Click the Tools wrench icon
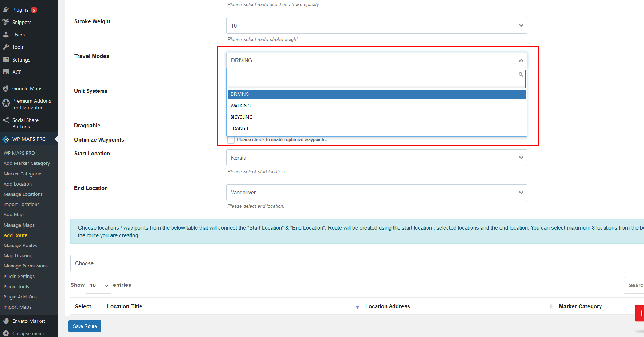This screenshot has height=337, width=644. click(6, 47)
